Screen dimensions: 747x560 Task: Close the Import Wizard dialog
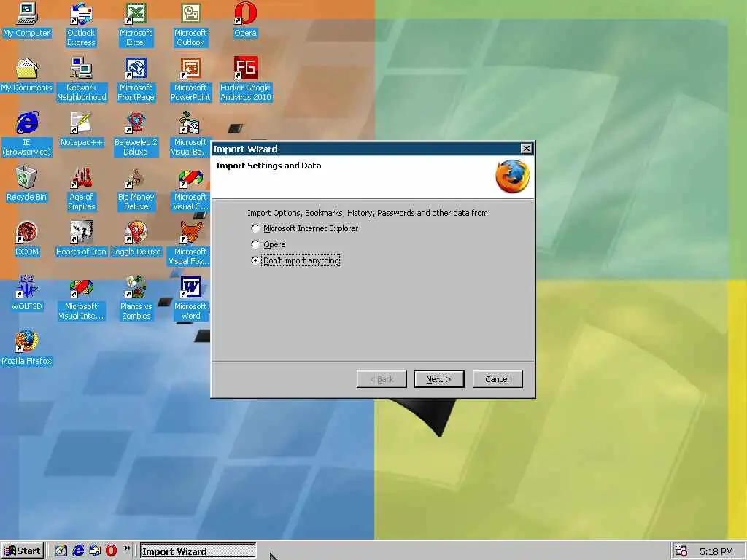(x=526, y=149)
